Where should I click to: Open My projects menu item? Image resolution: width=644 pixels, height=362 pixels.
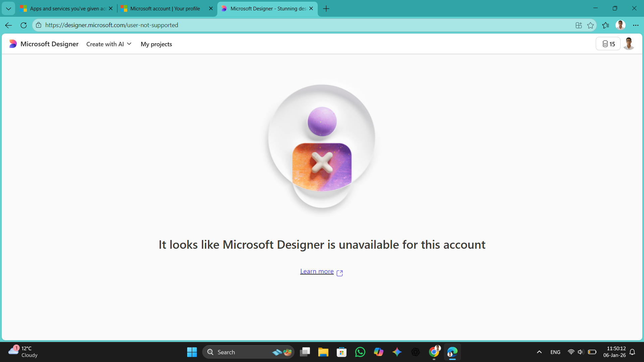(156, 44)
